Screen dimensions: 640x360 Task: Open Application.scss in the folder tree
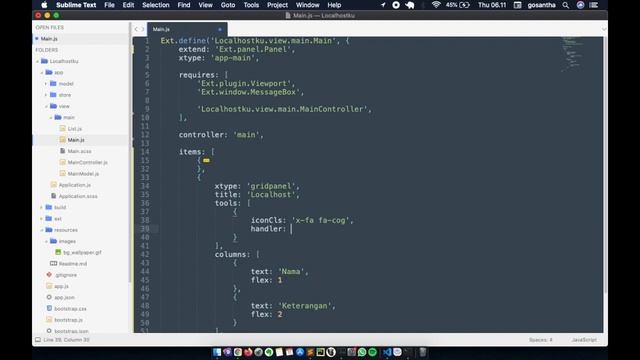pyautogui.click(x=78, y=196)
